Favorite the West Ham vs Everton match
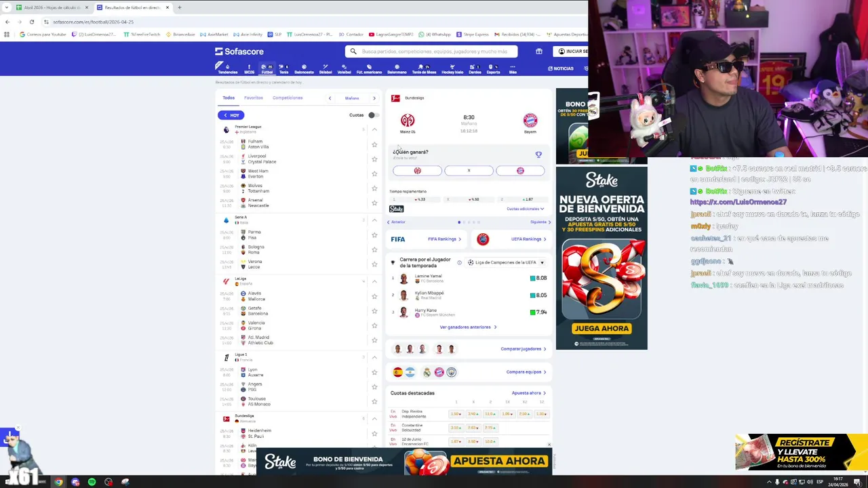 tap(374, 174)
